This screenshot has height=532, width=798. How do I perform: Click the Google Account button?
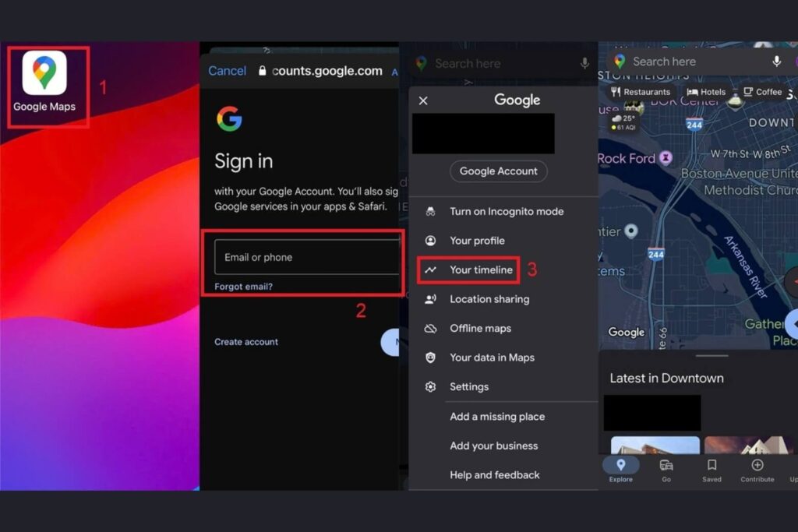pyautogui.click(x=498, y=171)
